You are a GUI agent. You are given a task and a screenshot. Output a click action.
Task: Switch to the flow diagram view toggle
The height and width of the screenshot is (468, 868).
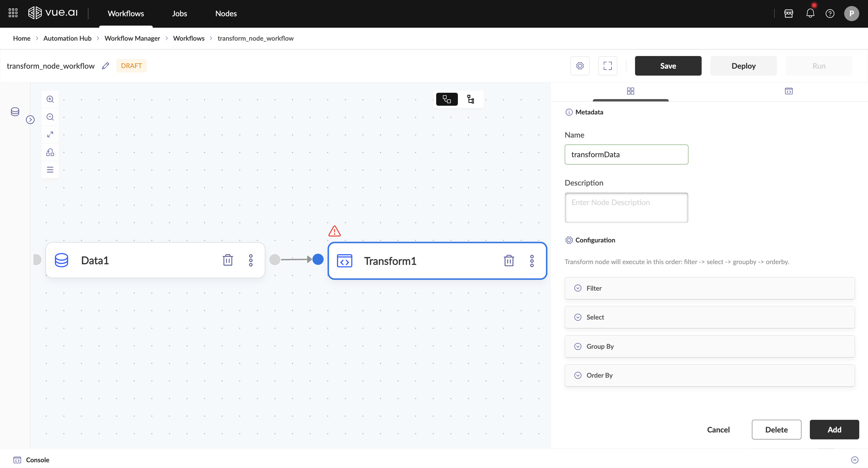[x=447, y=99]
